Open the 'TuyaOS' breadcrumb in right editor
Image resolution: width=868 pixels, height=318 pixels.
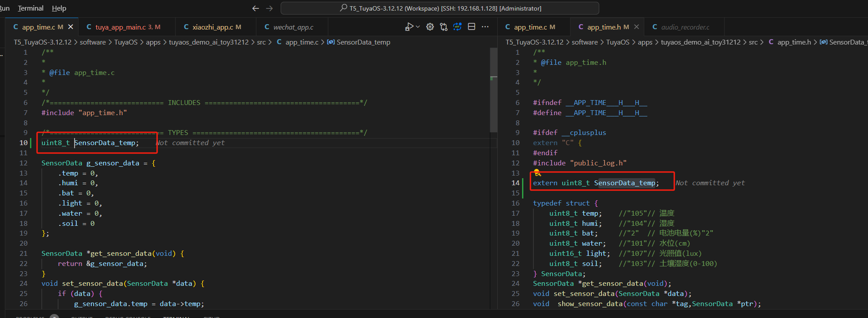click(618, 42)
